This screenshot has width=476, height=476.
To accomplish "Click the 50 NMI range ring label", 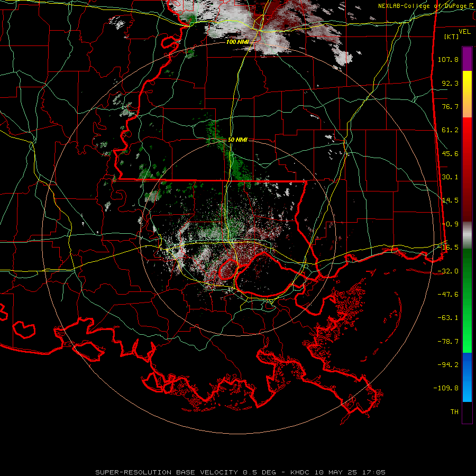I will (x=237, y=140).
